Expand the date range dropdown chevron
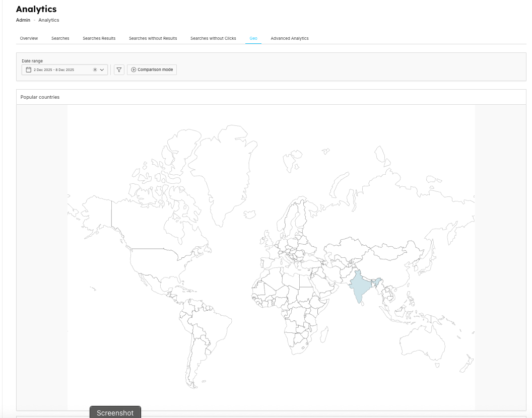The image size is (532, 418). (x=102, y=70)
